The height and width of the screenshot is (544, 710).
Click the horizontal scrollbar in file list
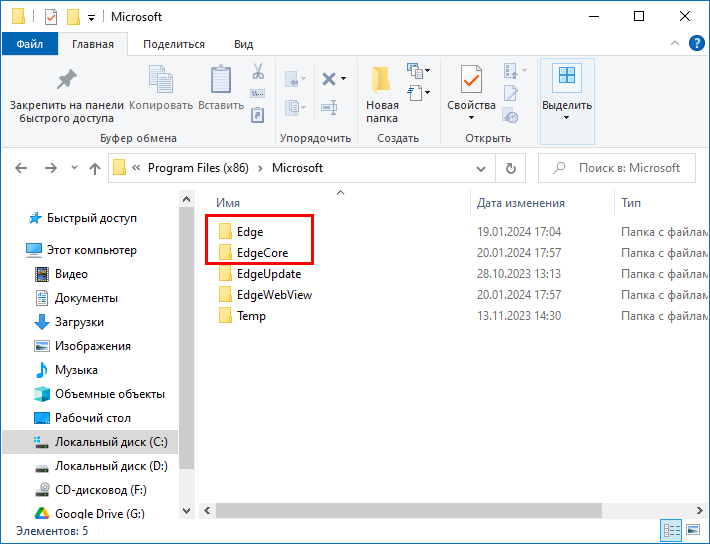tap(430, 511)
